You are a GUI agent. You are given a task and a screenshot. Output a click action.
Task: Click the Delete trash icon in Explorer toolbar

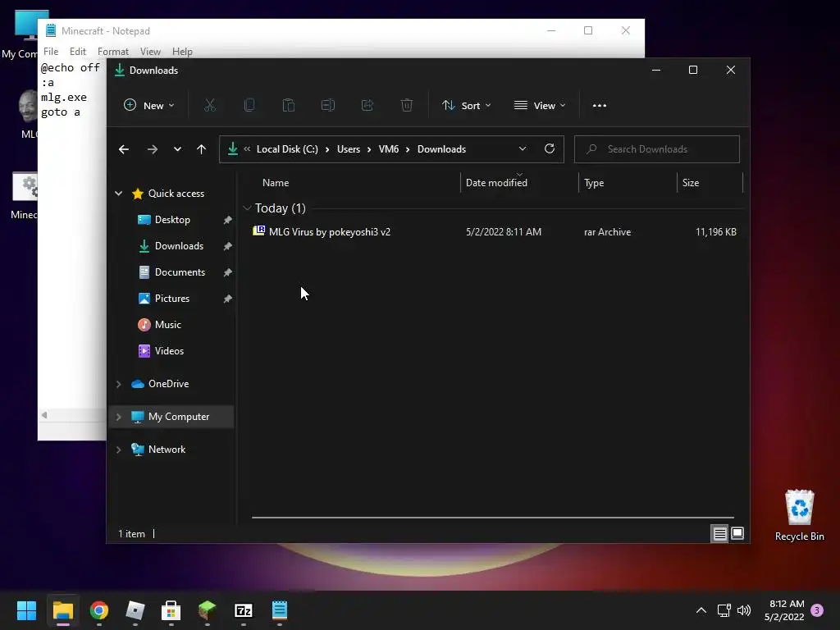point(407,105)
